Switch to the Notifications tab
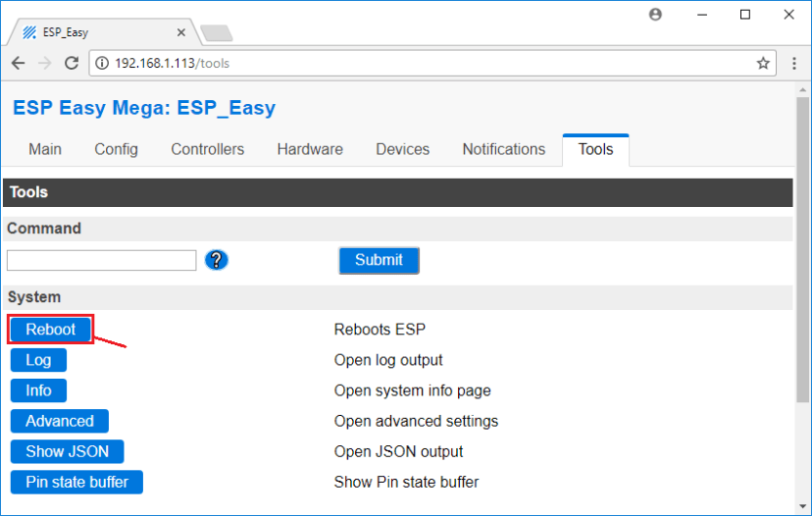 (503, 149)
